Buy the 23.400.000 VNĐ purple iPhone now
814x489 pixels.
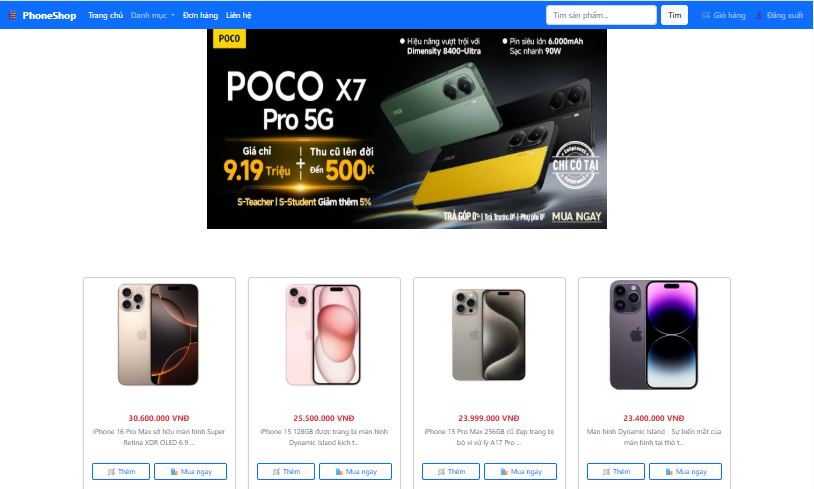(685, 471)
